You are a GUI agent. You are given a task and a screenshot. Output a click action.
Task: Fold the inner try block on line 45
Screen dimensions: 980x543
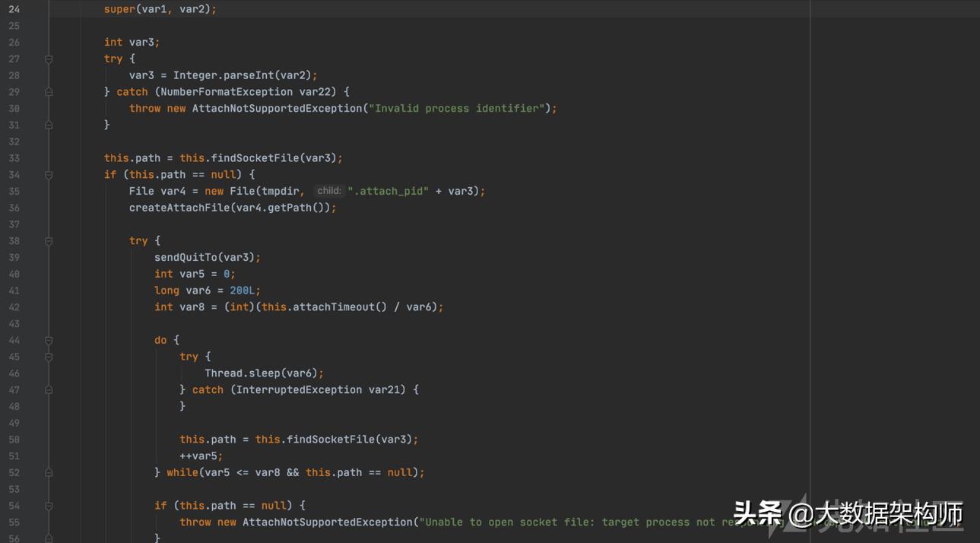click(x=48, y=357)
